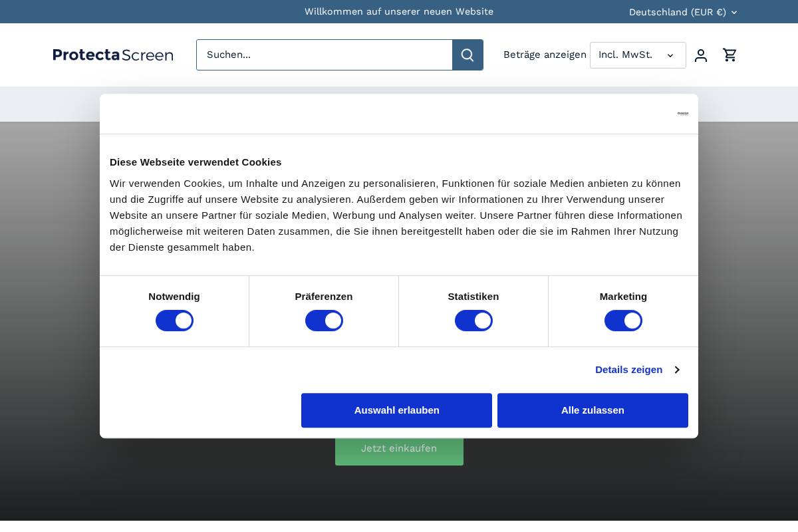798x532 pixels.
Task: Disable the Präferenzen cookie toggle
Action: [324, 321]
